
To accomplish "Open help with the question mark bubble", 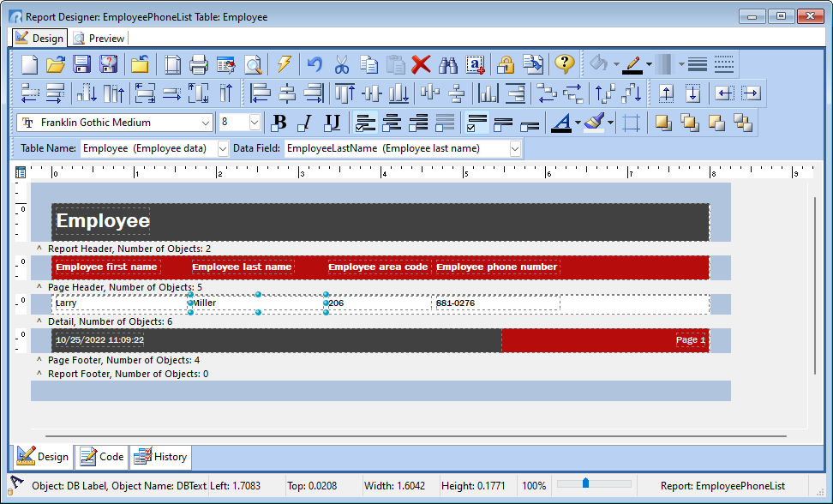I will tap(564, 64).
